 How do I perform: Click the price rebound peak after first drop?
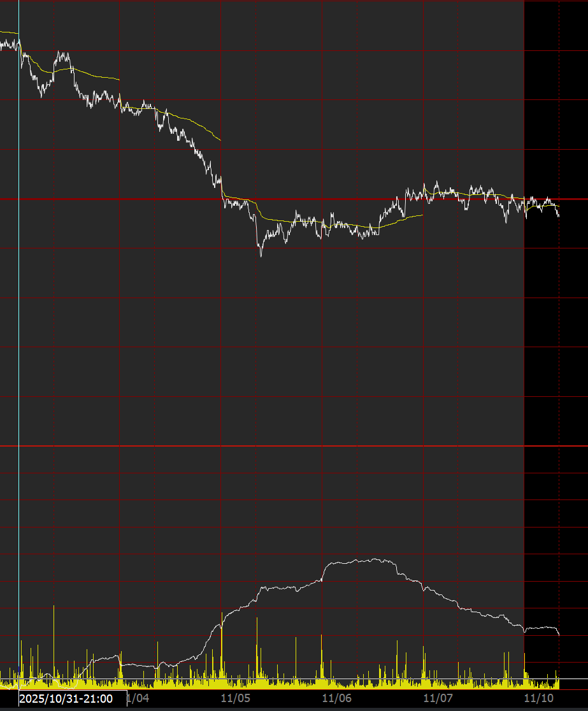point(60,52)
